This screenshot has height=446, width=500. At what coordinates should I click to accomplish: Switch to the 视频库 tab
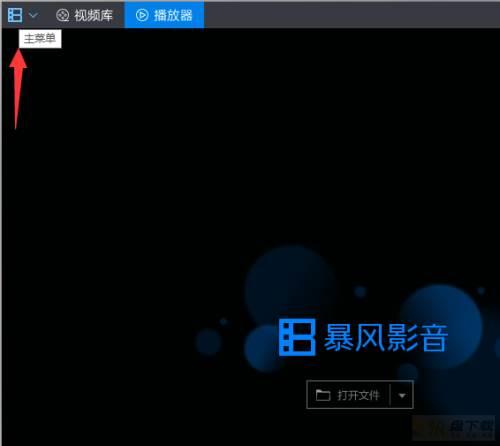point(85,15)
